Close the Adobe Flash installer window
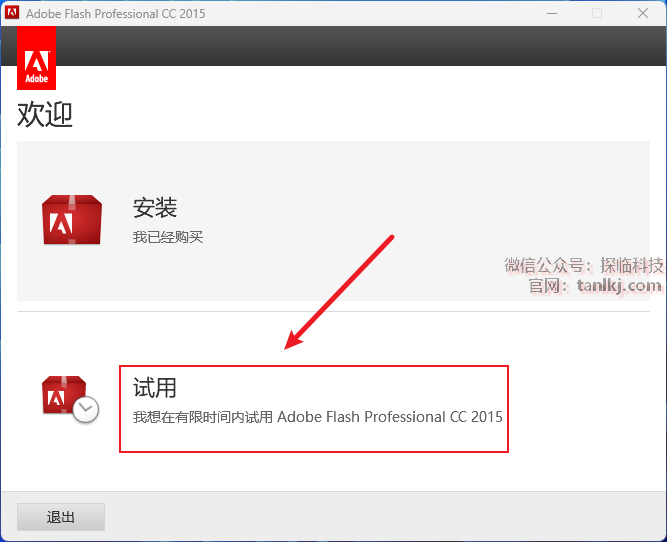667x542 pixels. click(x=643, y=13)
